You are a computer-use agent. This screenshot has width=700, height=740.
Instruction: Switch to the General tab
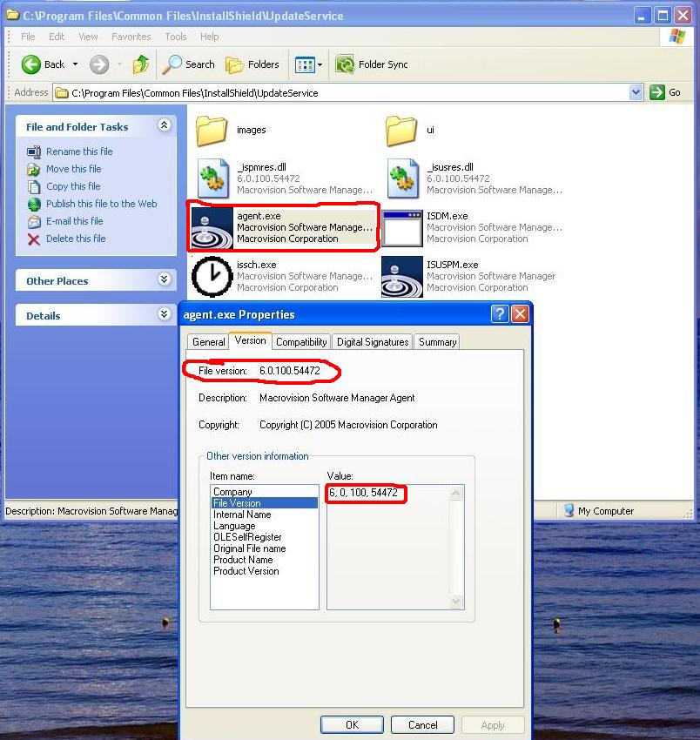(208, 341)
